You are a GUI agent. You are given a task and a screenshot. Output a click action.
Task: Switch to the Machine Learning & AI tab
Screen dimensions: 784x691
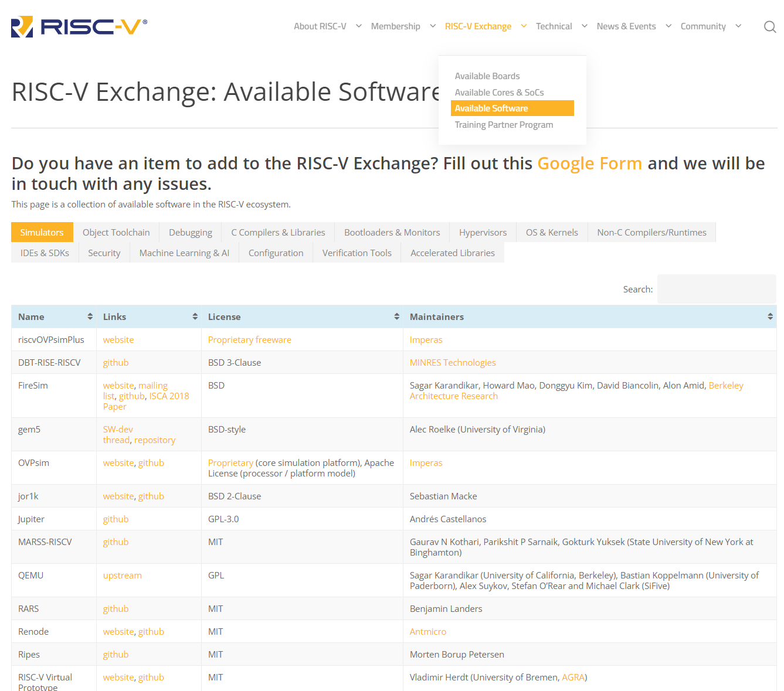(184, 253)
